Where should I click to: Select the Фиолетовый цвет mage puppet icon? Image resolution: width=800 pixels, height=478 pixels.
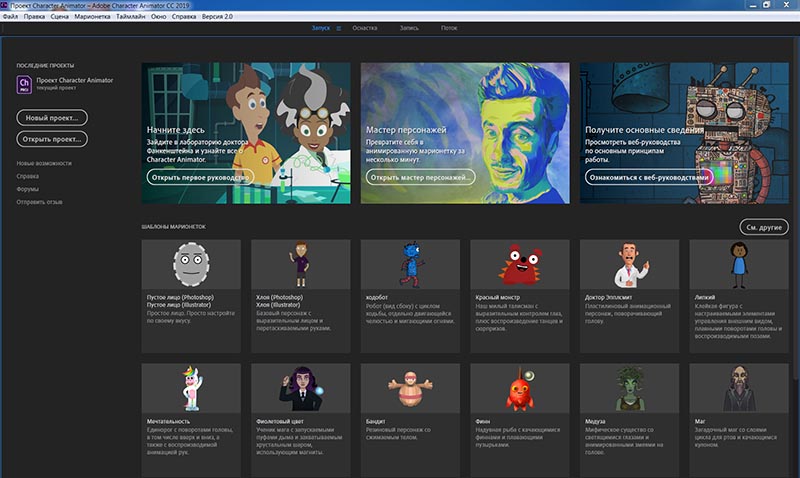tap(301, 388)
